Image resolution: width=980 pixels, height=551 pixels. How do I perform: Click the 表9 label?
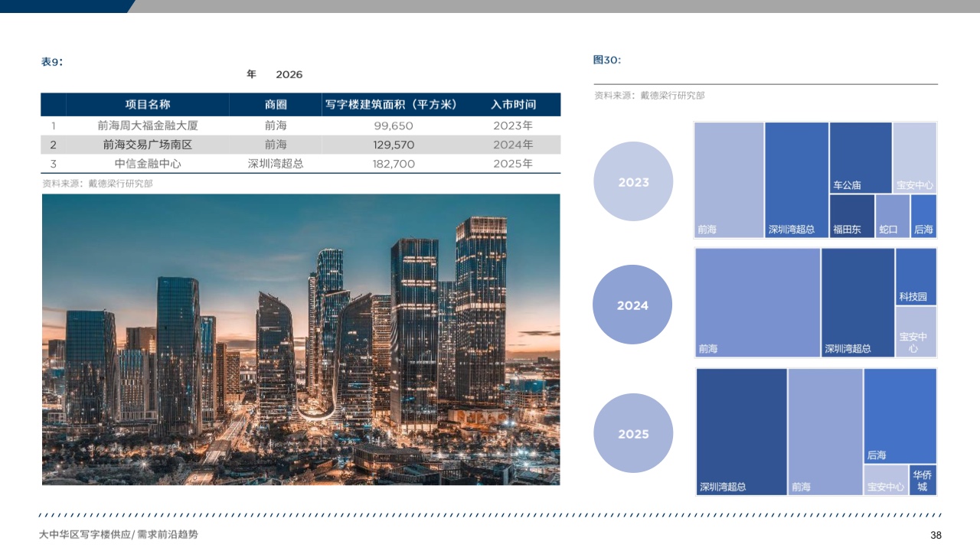point(52,62)
